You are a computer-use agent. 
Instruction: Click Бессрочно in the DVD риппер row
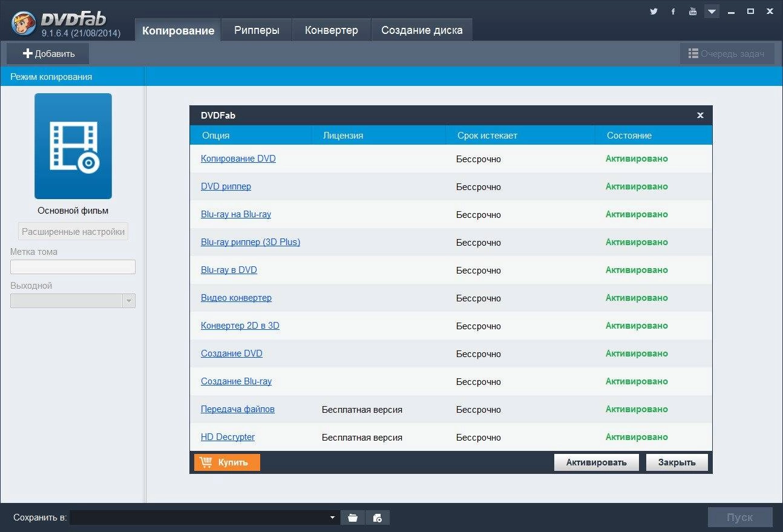479,186
